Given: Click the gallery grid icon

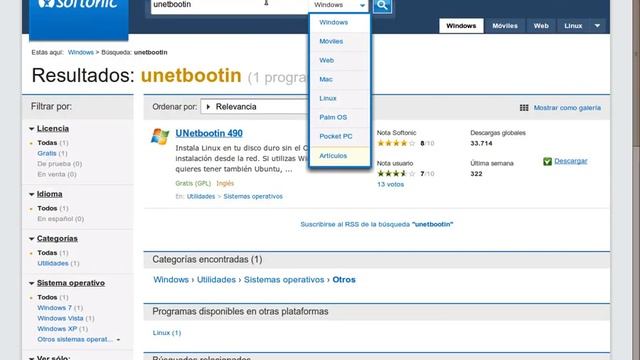Looking at the screenshot, I should click(524, 108).
